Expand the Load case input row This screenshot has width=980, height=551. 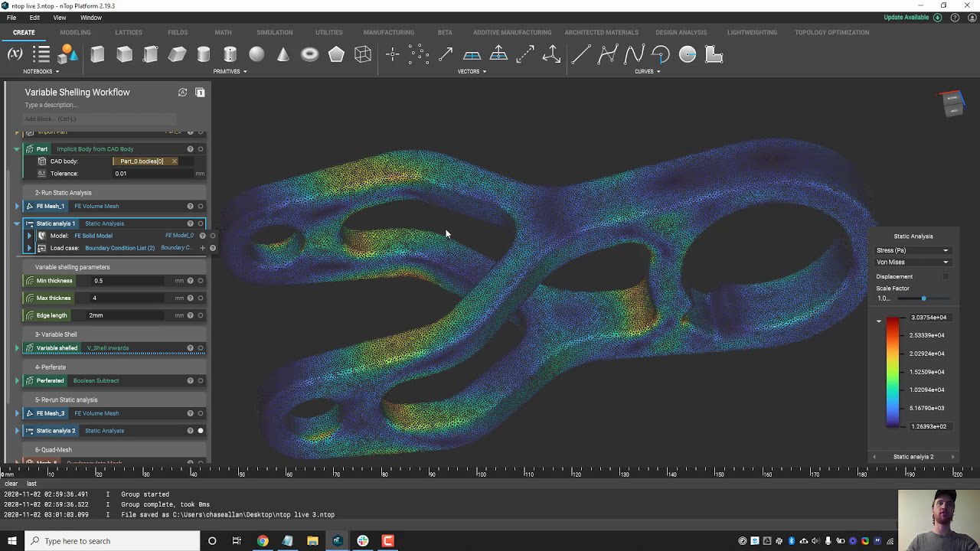[30, 248]
